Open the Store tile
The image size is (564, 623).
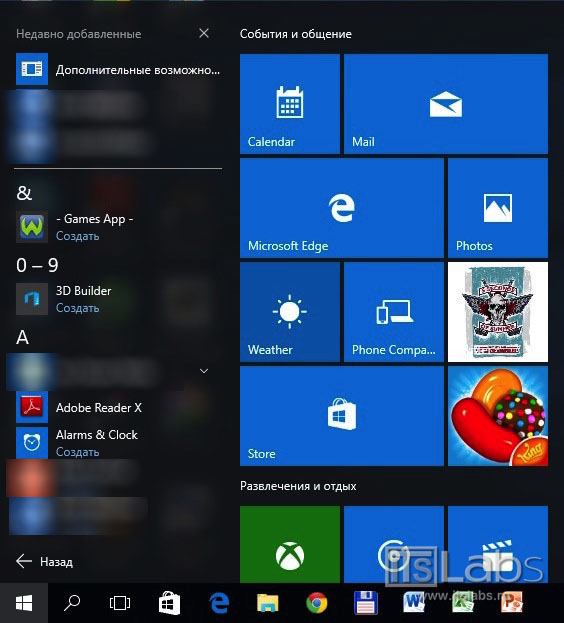pyautogui.click(x=342, y=416)
